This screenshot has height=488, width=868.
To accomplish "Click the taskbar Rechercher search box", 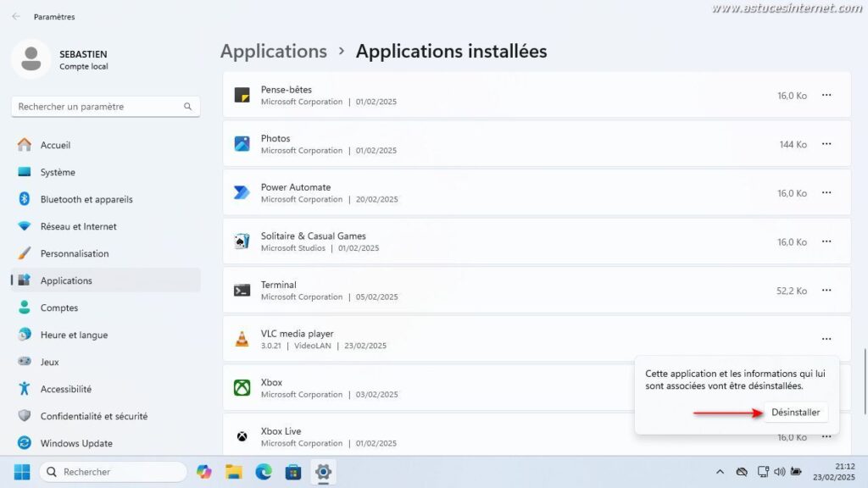I will [110, 471].
